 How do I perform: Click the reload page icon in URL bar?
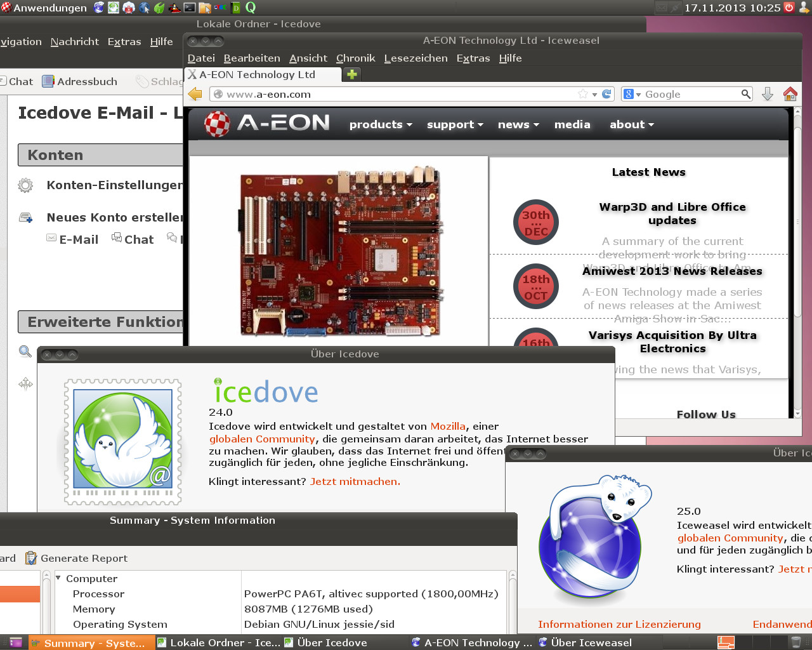606,95
